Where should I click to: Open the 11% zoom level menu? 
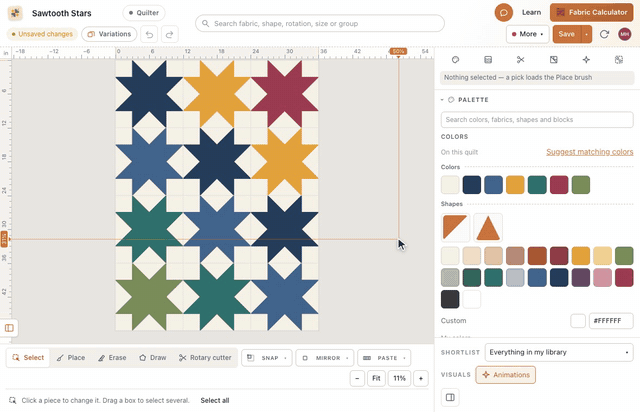[399, 379]
